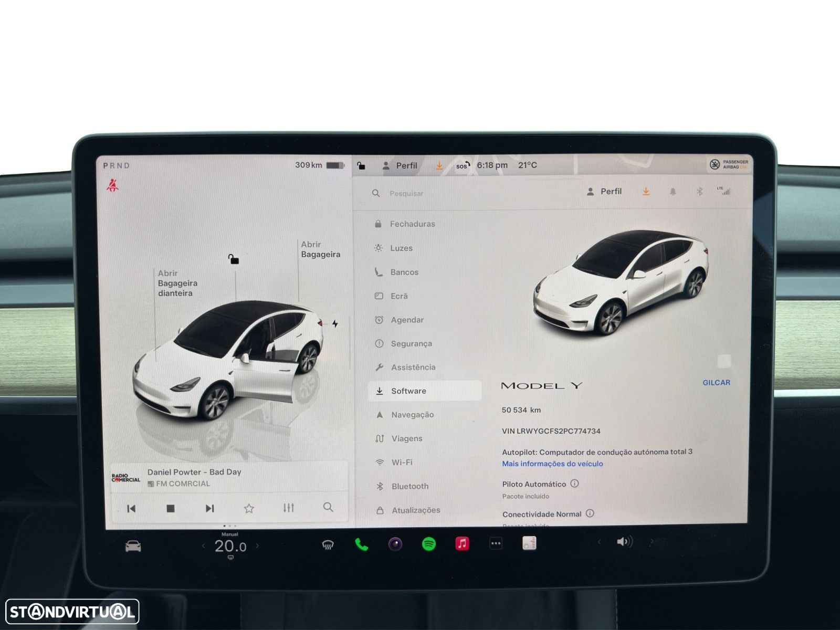840x630 pixels.
Task: Tap the PRND gear indicator
Action: click(x=117, y=166)
